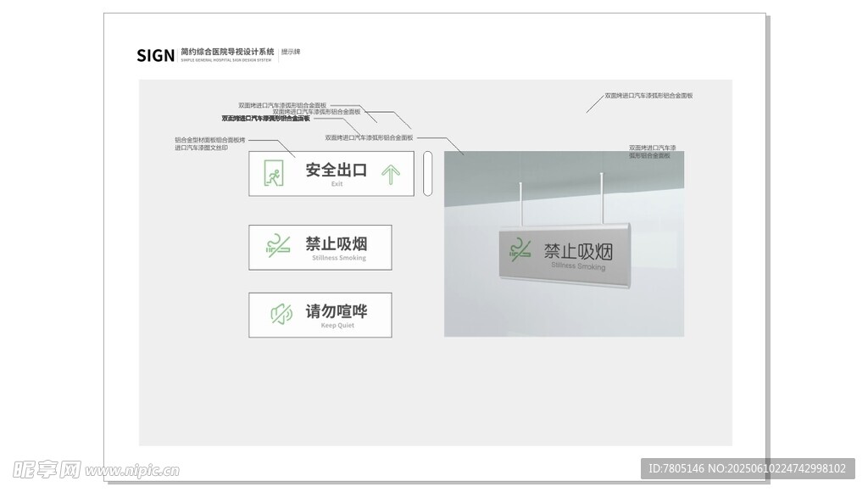
Task: Click the 'Keep Quiet' caption text
Action: pos(337,325)
